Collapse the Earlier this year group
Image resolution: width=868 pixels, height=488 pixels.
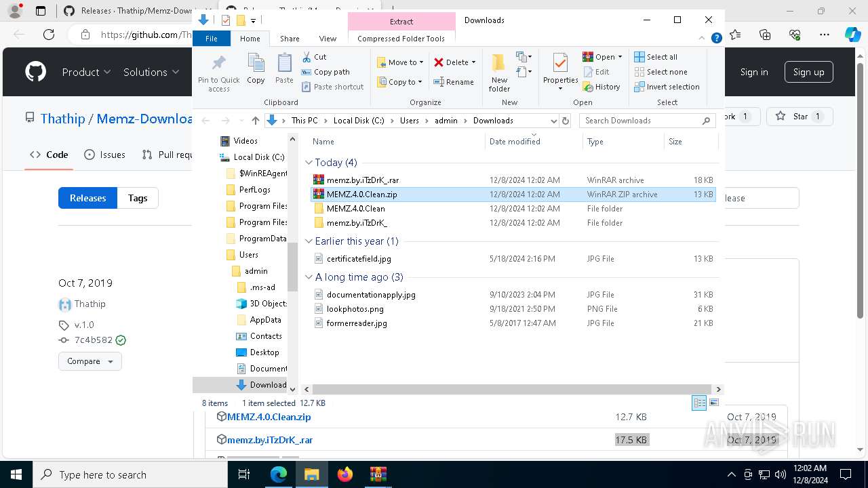point(309,241)
